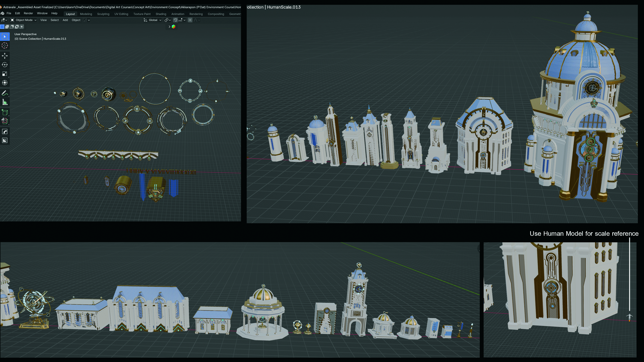Screen dimensions: 644x362
Task: Open the pivot point dropdown
Action: pos(167,20)
